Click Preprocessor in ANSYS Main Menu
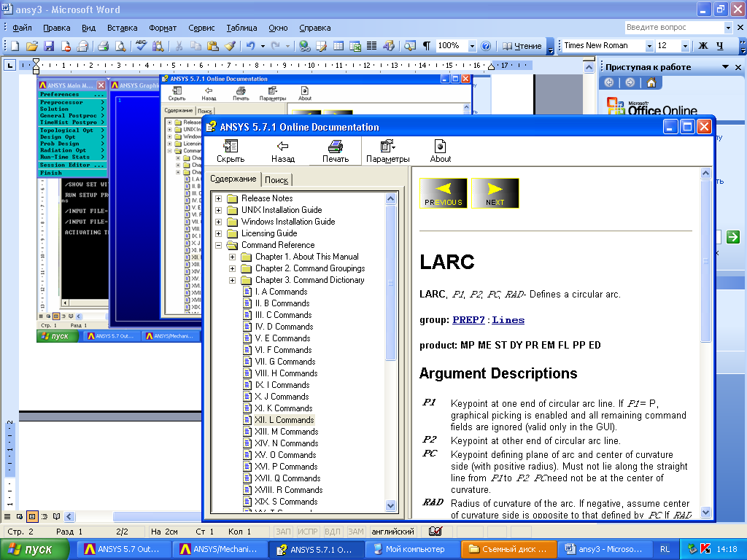This screenshot has height=560, width=747. pos(61,102)
